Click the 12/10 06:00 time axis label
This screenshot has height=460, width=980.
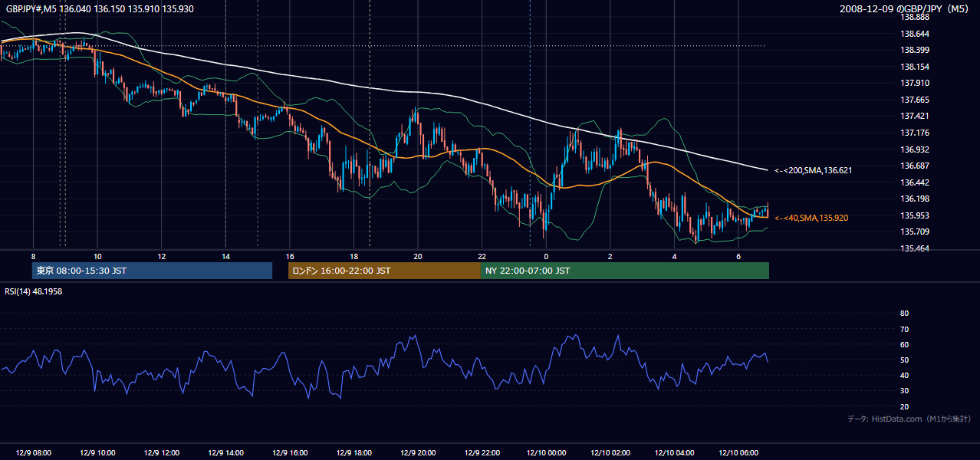pos(738,453)
